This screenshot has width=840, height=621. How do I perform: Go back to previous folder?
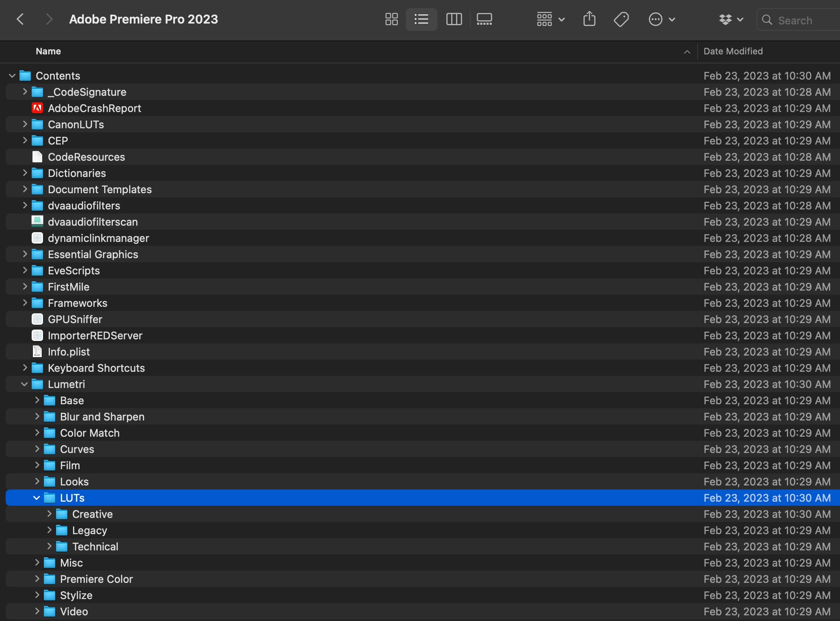point(20,19)
